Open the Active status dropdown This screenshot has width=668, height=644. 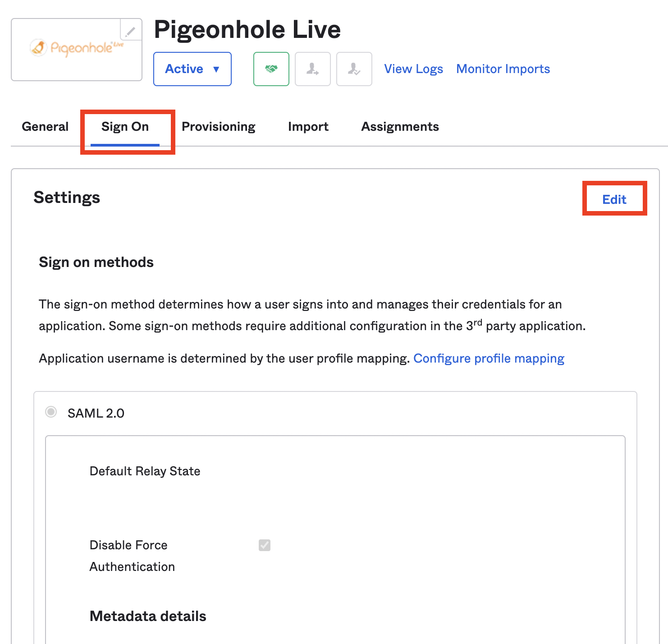(192, 69)
